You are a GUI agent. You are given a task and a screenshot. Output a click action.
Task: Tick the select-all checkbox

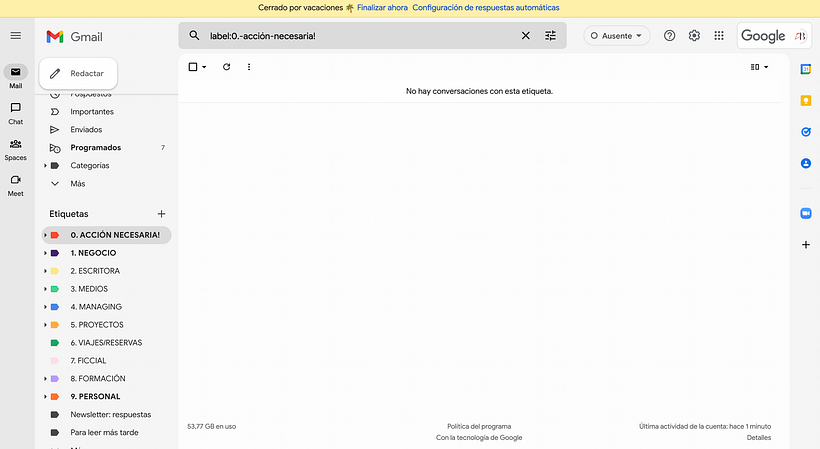[193, 67]
